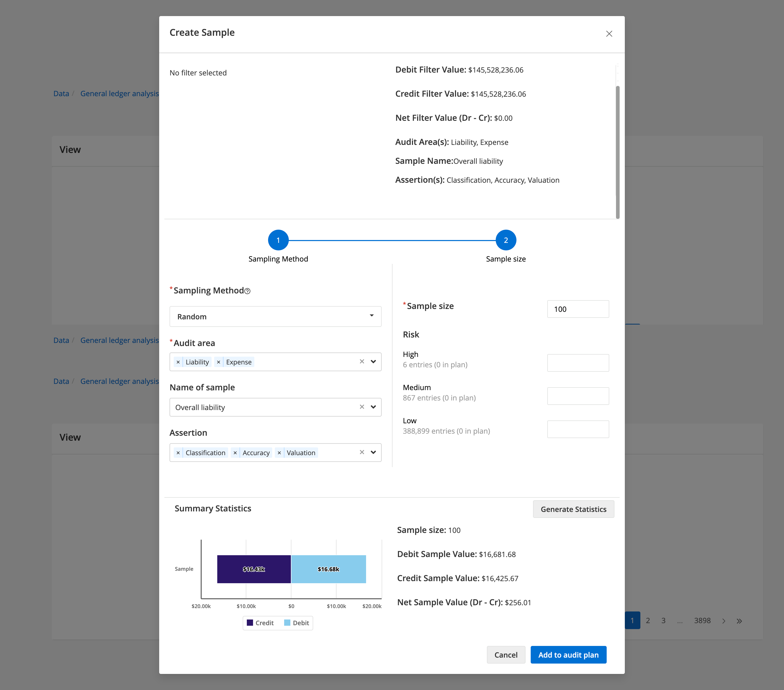Click Add to audit plan
This screenshot has width=784, height=690.
click(568, 655)
